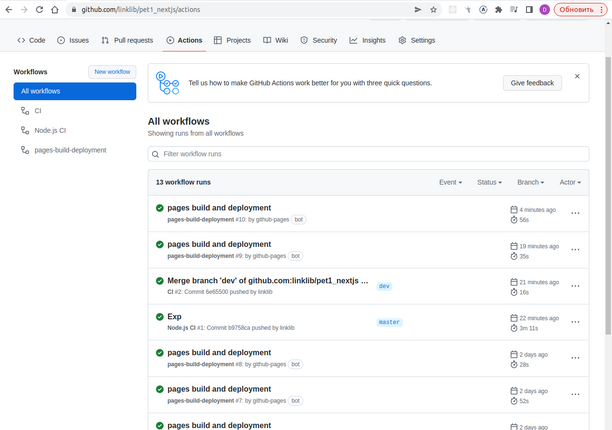Select All workflows in sidebar
The image size is (612, 430).
tap(75, 91)
